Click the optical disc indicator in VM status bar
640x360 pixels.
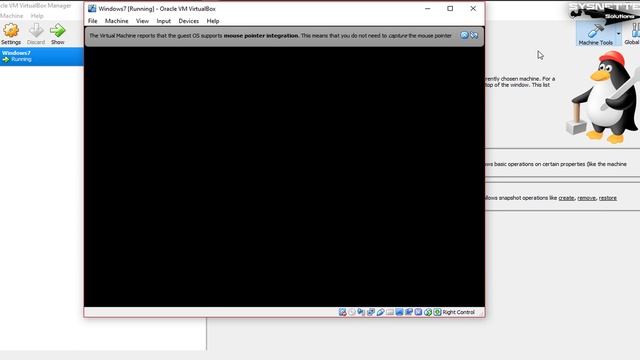352,312
